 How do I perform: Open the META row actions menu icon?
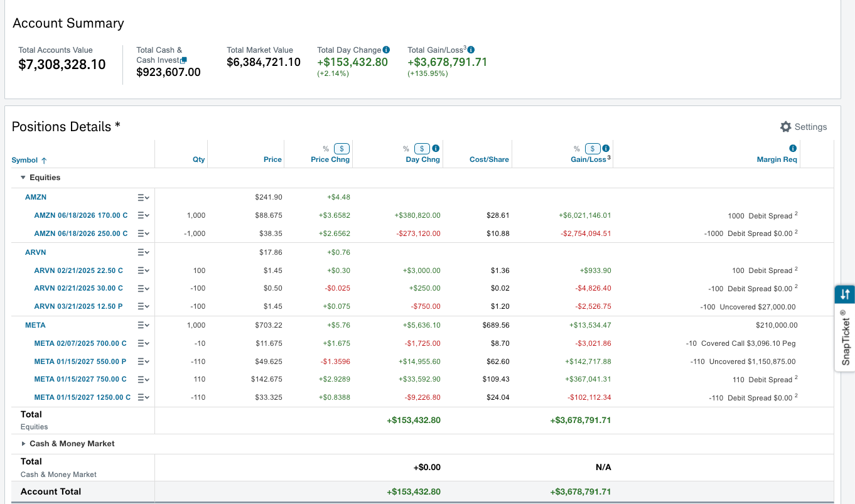pyautogui.click(x=144, y=325)
